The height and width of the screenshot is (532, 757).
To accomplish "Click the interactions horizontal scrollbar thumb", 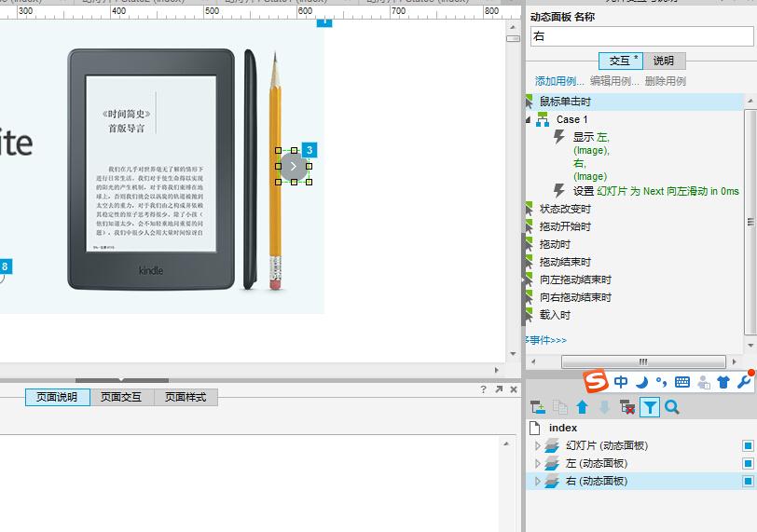I will 643,361.
